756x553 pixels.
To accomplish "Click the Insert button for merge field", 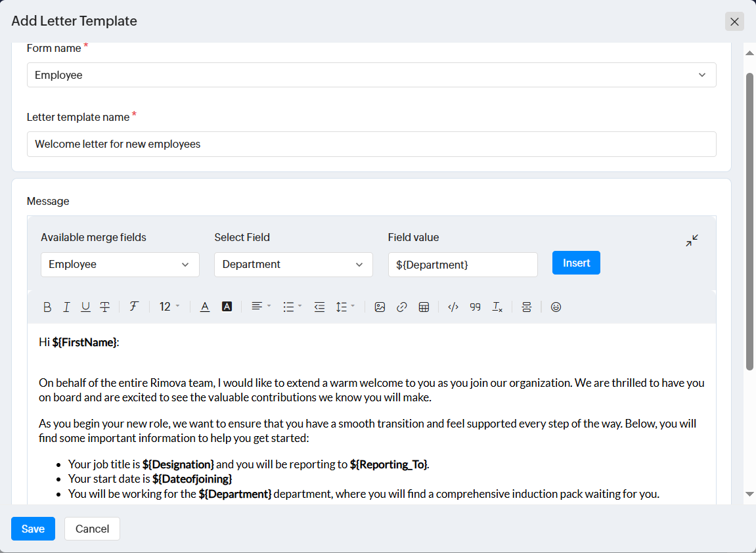I will click(576, 263).
